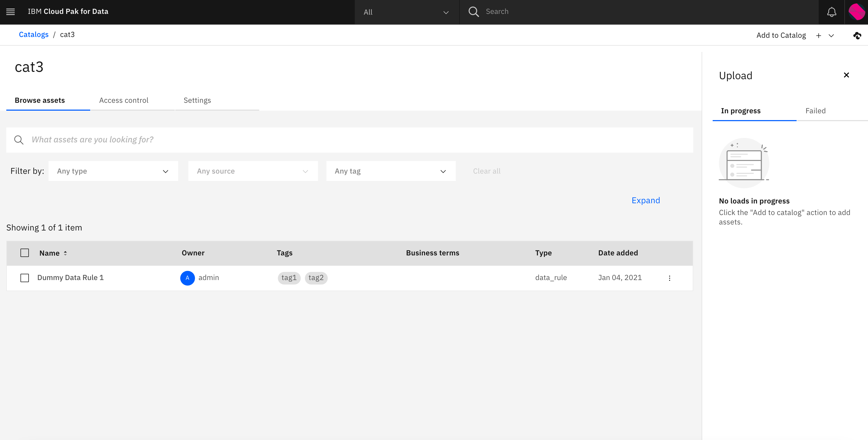
Task: Click the plus icon beside Add to Catalog
Action: [818, 36]
